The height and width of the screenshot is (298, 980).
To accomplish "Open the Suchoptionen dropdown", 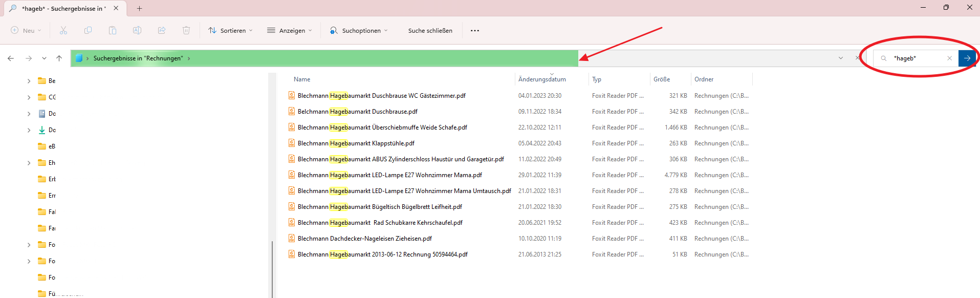I will [358, 31].
